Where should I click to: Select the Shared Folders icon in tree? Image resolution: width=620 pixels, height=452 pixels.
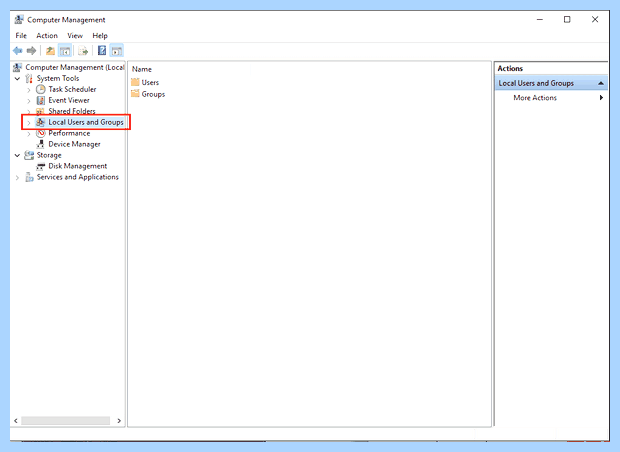point(40,111)
